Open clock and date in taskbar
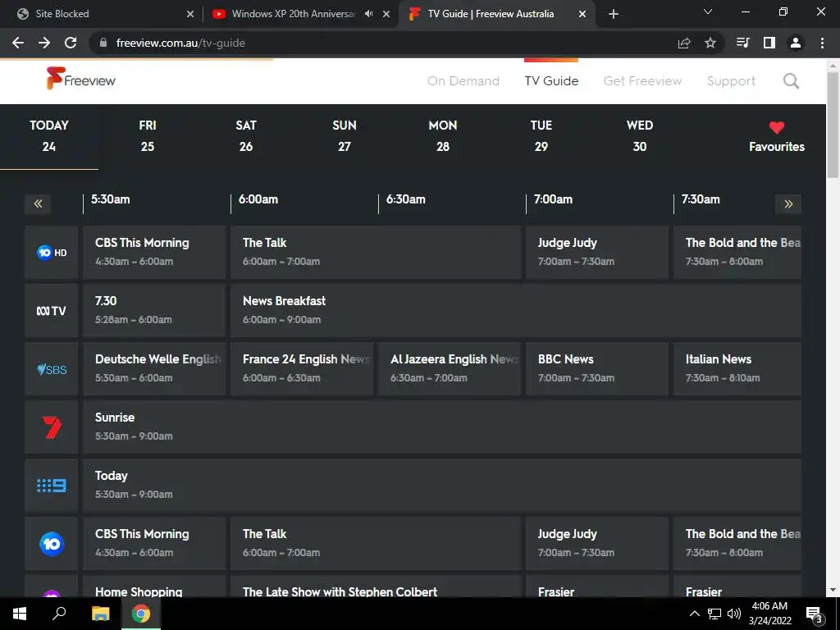 [769, 614]
